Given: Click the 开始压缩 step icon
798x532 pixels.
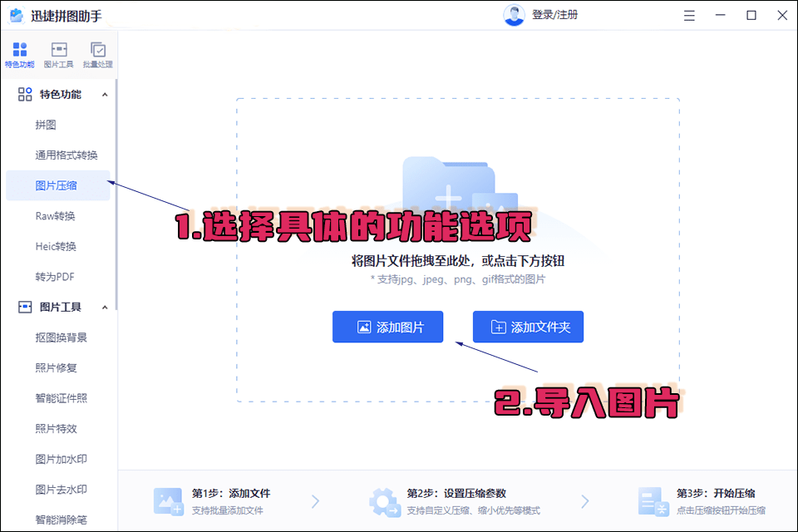Looking at the screenshot, I should [653, 502].
